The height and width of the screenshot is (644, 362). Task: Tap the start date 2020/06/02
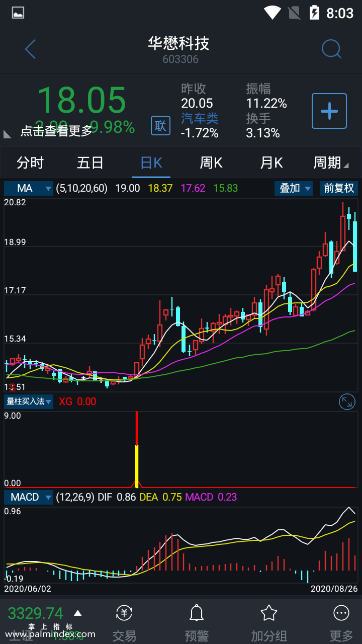tap(28, 588)
